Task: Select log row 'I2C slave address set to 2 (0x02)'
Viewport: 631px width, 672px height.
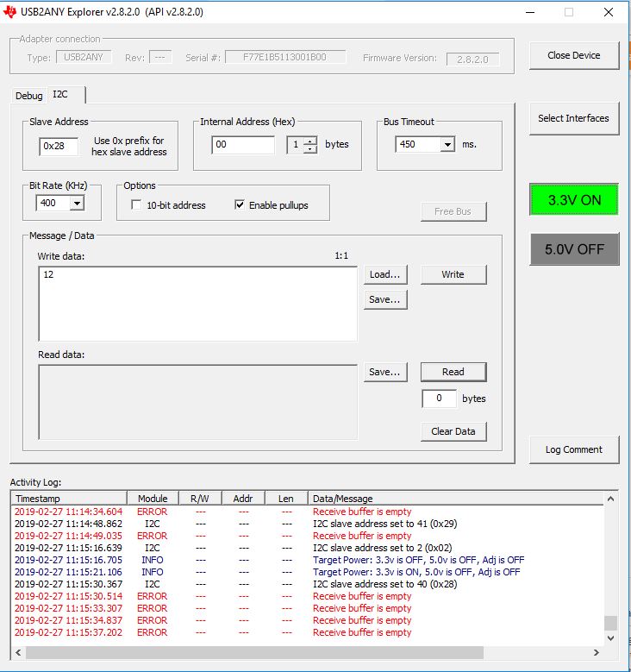Action: coord(308,548)
